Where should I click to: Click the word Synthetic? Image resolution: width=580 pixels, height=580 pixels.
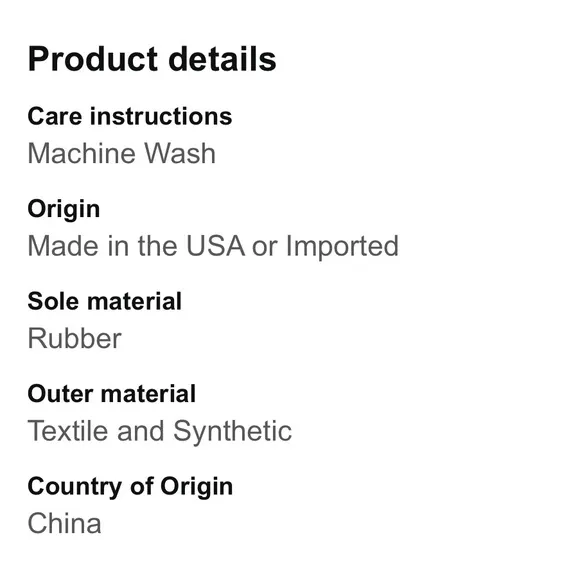click(233, 432)
